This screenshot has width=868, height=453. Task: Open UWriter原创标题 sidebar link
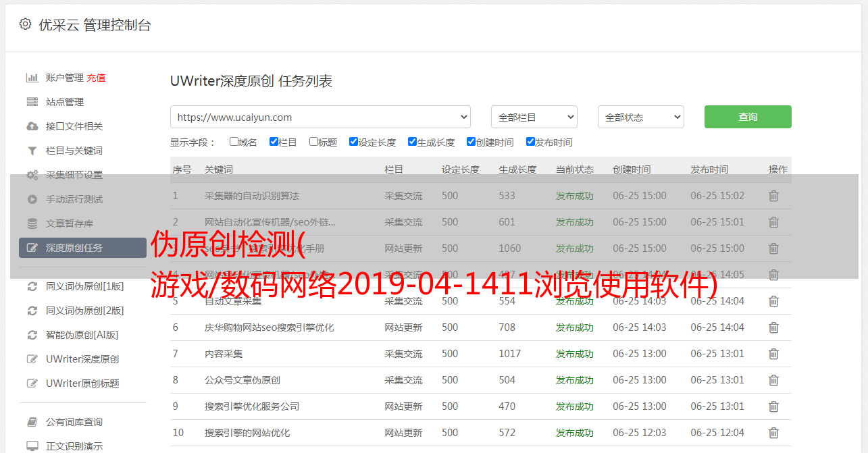(x=82, y=383)
